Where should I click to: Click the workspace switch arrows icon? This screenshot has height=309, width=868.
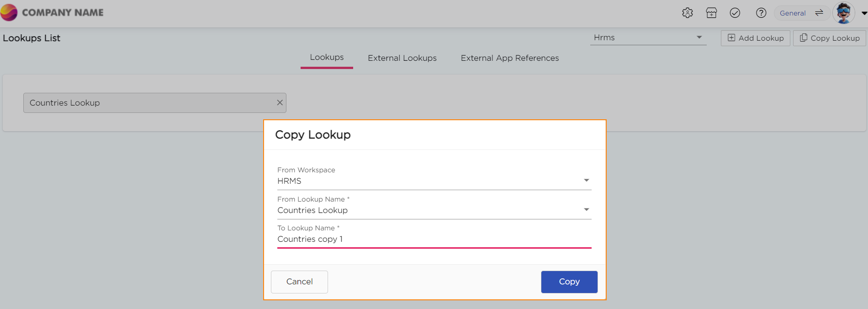[819, 13]
